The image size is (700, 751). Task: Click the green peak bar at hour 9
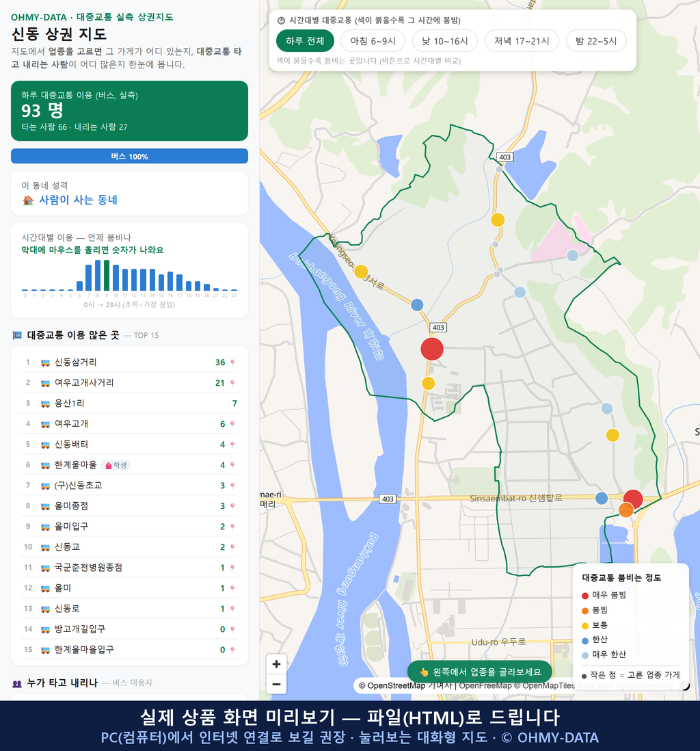[107, 276]
